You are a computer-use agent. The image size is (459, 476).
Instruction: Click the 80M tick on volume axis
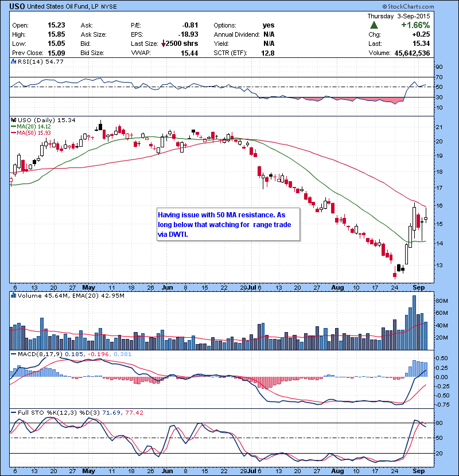(442, 301)
